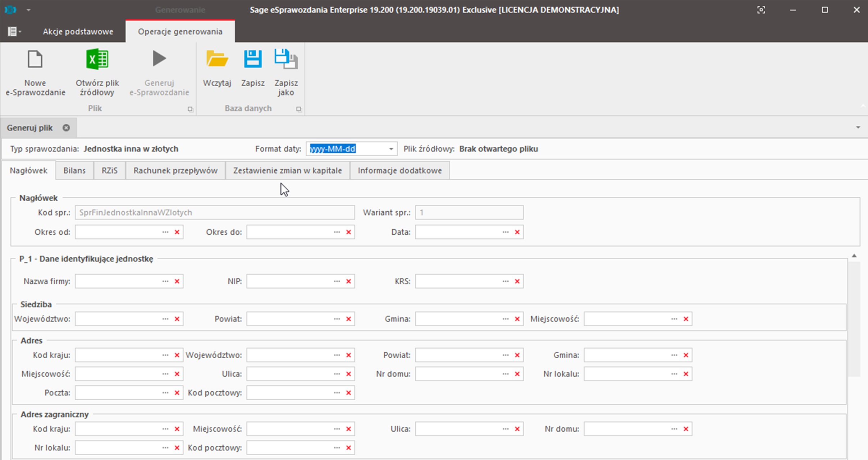Open source file with Excel icon
Viewport: 868px width, 460px height.
[97, 59]
